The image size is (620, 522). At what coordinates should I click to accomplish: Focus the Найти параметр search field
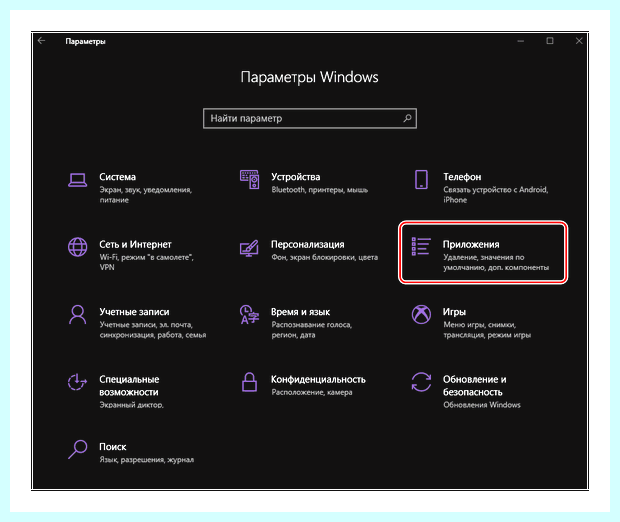(x=310, y=118)
